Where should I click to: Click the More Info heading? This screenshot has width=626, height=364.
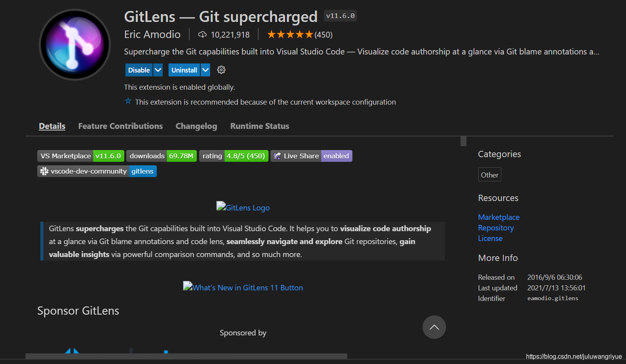498,258
